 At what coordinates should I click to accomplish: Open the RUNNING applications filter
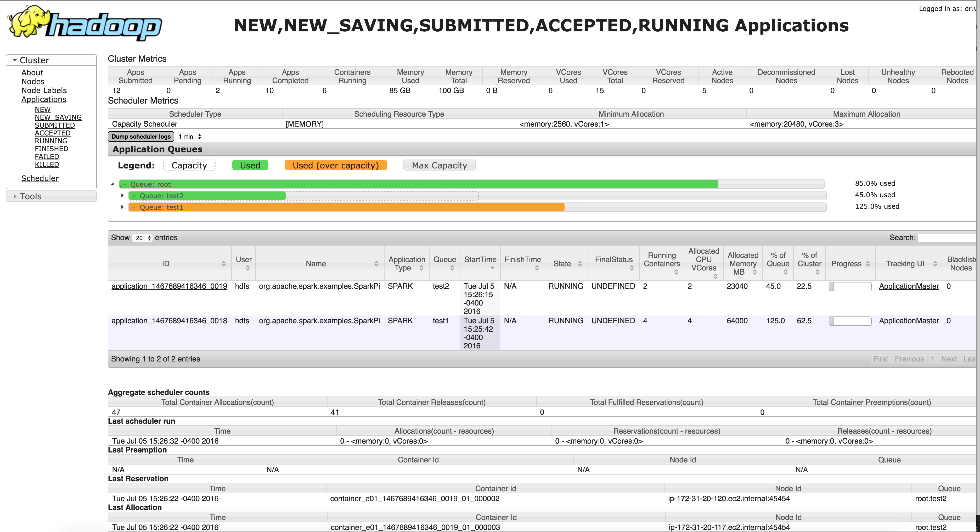click(x=51, y=141)
